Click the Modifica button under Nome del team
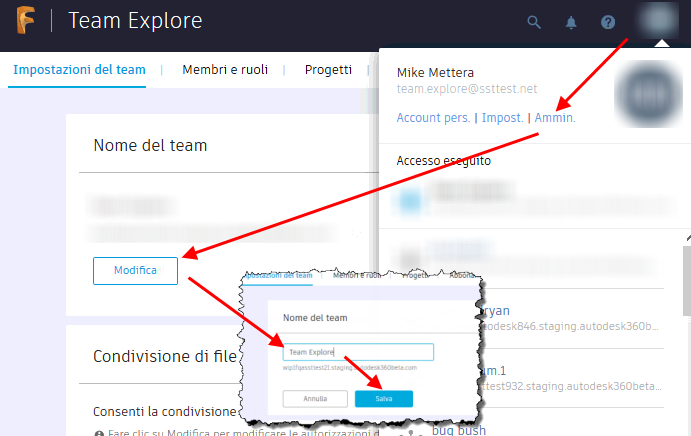The width and height of the screenshot is (691, 436). click(x=135, y=271)
